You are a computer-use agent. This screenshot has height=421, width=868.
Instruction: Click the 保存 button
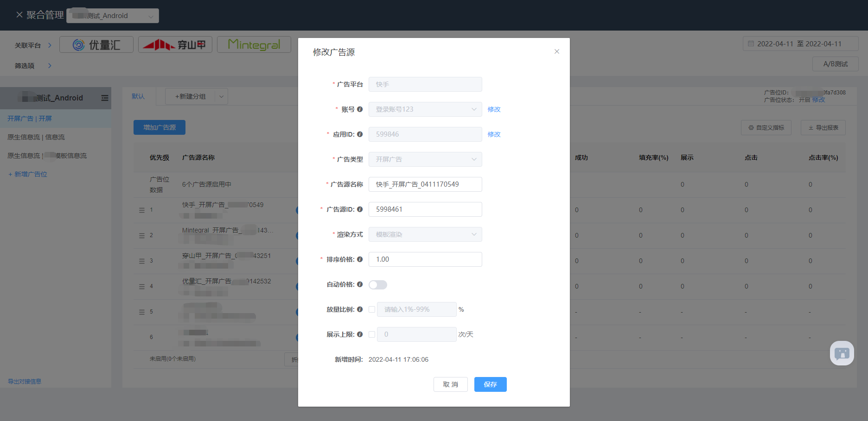point(490,384)
